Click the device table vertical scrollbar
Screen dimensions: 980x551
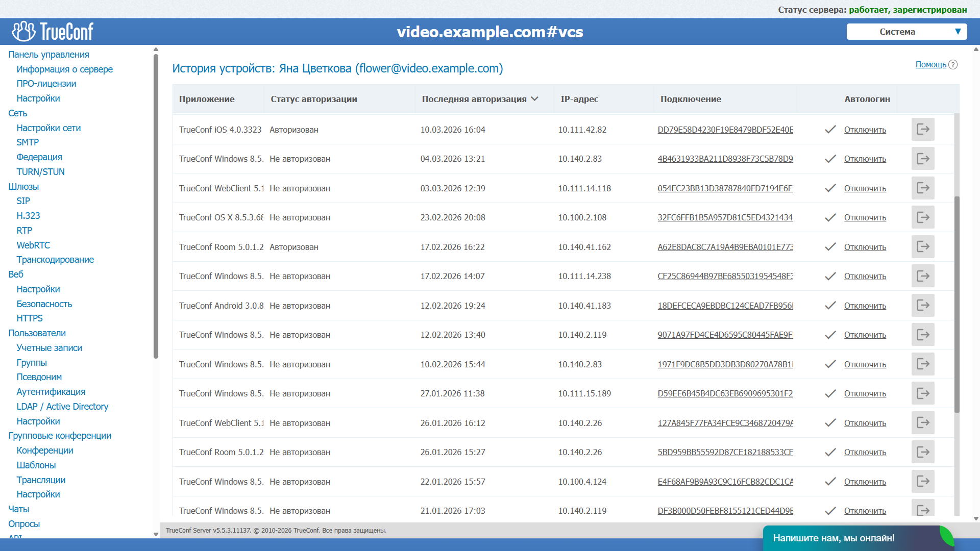pos(957,304)
